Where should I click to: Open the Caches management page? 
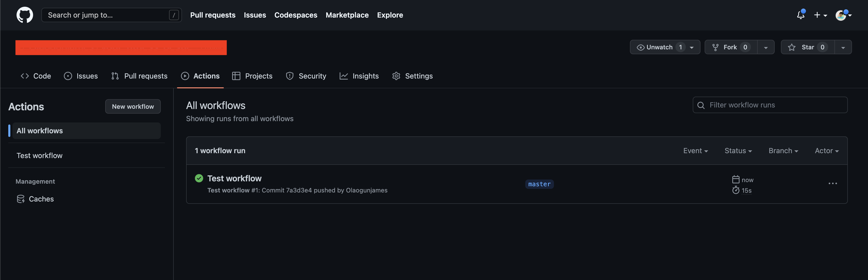[41, 199]
